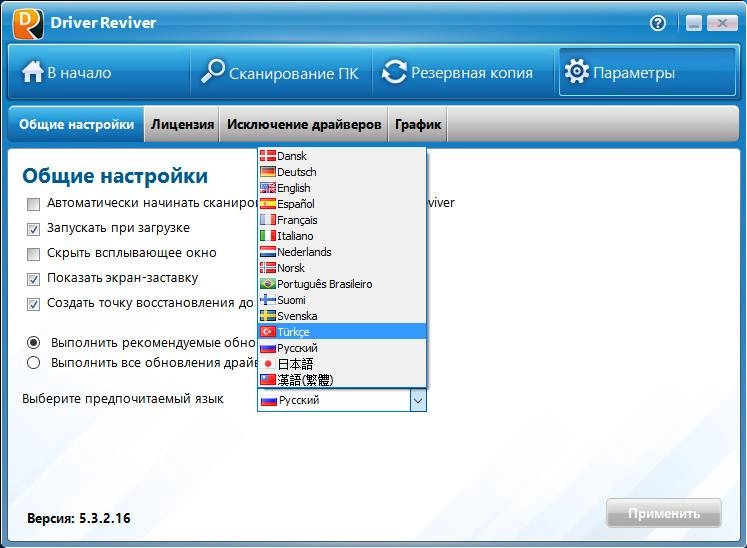Screen dimensions: 747x548
Task: Open Резервная копия section
Action: 465,72
